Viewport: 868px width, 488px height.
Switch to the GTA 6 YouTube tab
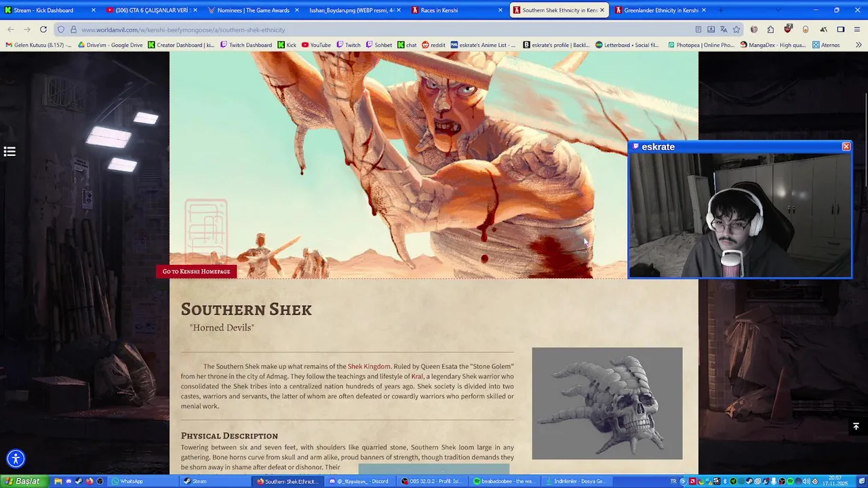[152, 10]
